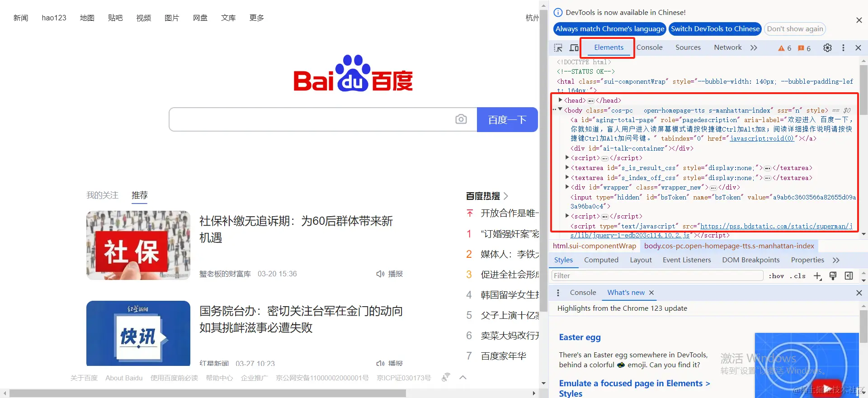
Task: Click the body.cos-pc breadcrumb
Action: pyautogui.click(x=729, y=246)
